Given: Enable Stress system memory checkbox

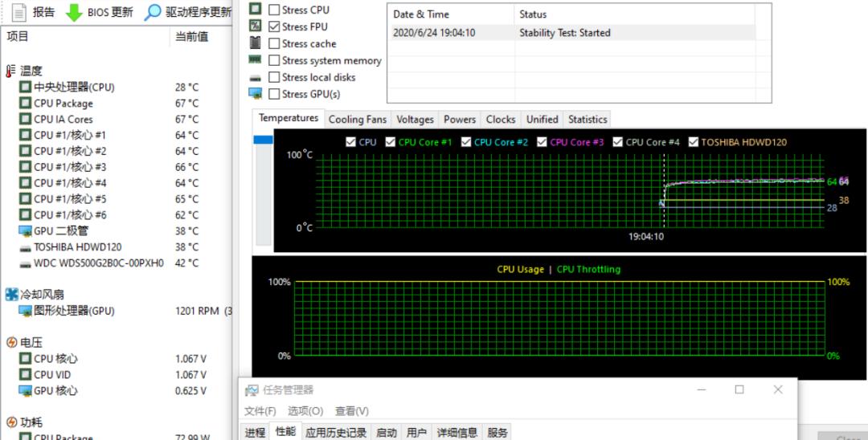Looking at the screenshot, I should pyautogui.click(x=274, y=60).
